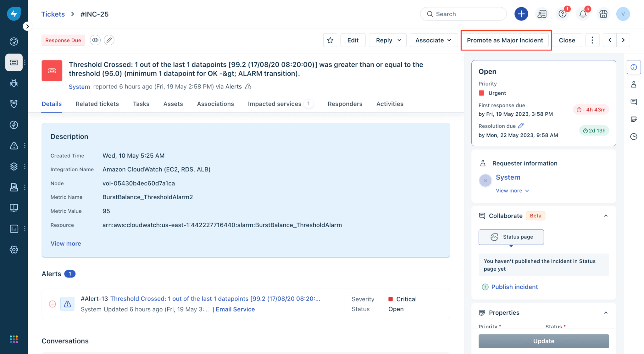Viewport: 644px width, 354px height.
Task: Click the clock icon in right rail
Action: coord(634,137)
